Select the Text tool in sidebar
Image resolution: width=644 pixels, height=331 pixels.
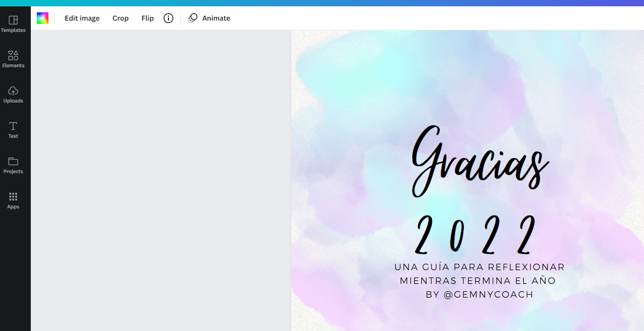pos(13,129)
